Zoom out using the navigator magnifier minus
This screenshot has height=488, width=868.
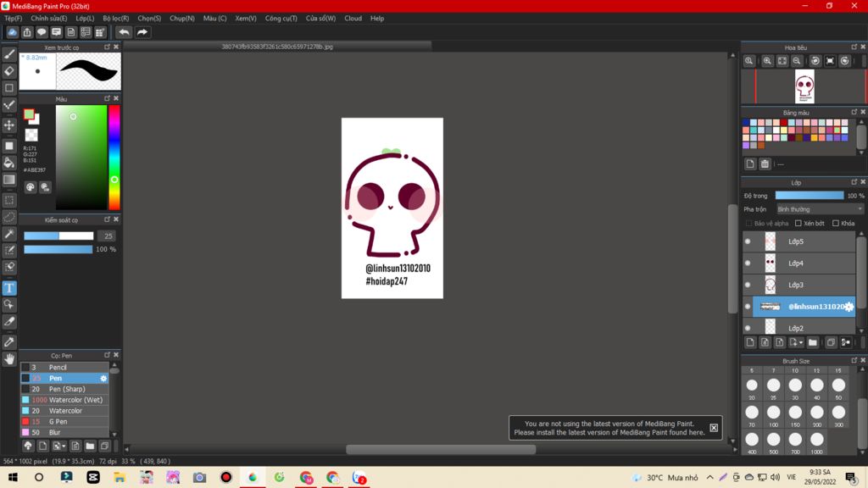pyautogui.click(x=797, y=61)
